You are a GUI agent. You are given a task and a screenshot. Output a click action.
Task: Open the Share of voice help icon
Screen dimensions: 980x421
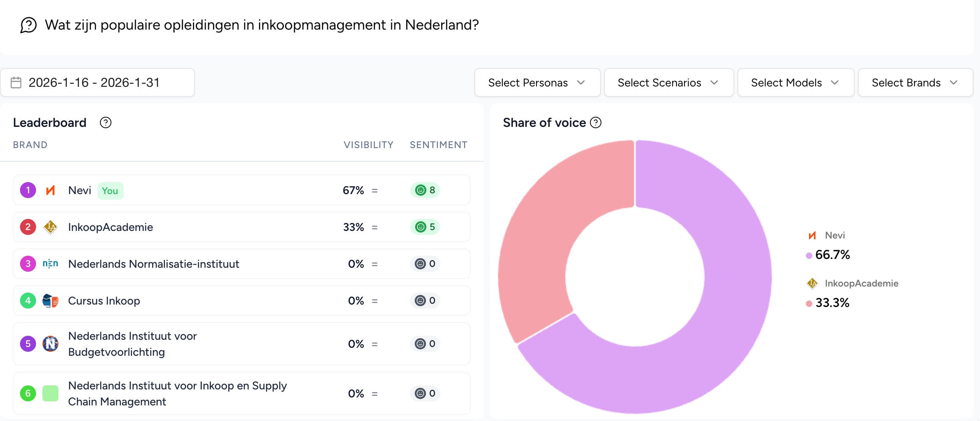tap(596, 123)
